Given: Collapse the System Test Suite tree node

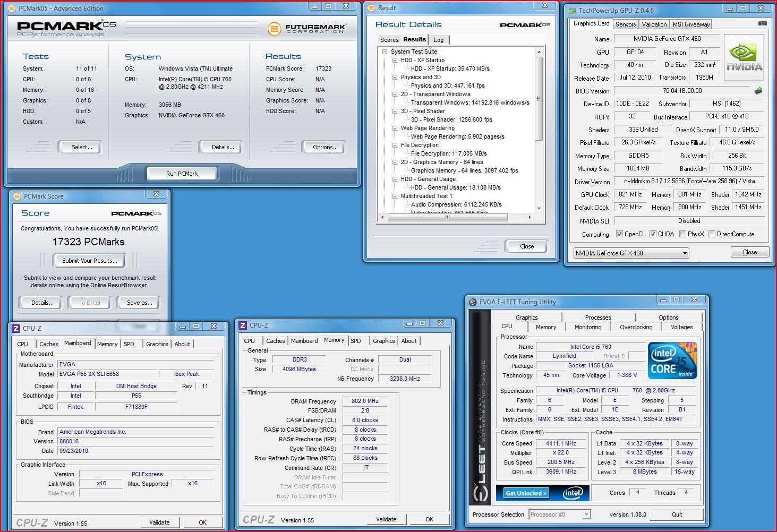Looking at the screenshot, I should coord(385,52).
